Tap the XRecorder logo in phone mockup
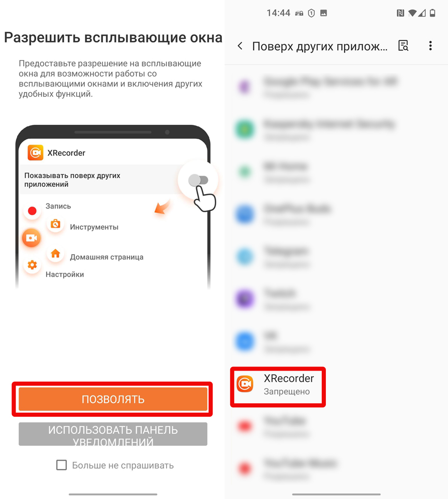 coord(35,153)
